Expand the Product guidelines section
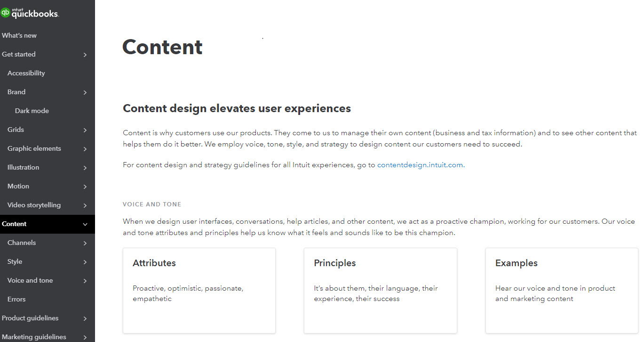The width and height of the screenshot is (644, 342). [85, 318]
